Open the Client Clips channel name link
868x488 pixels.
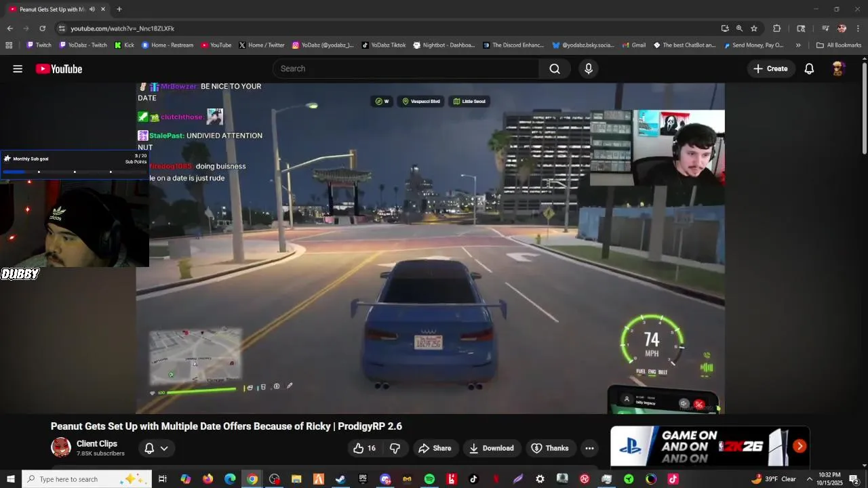click(x=97, y=444)
